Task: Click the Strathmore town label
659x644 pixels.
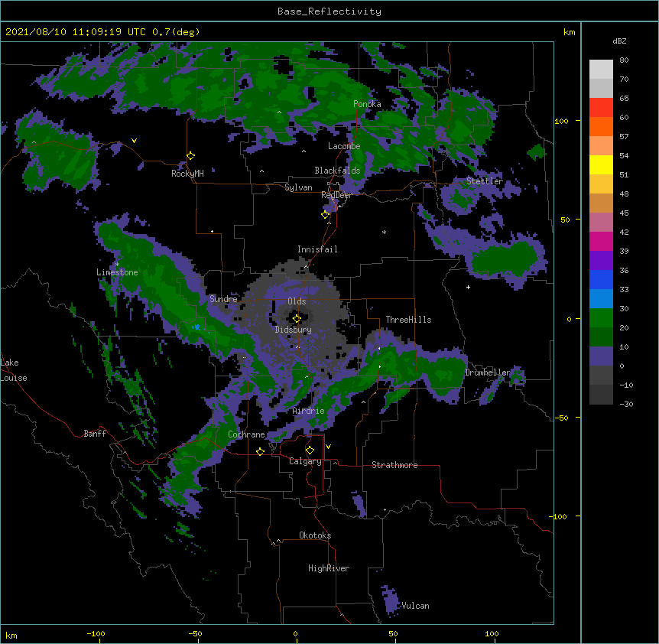Action: pyautogui.click(x=394, y=465)
